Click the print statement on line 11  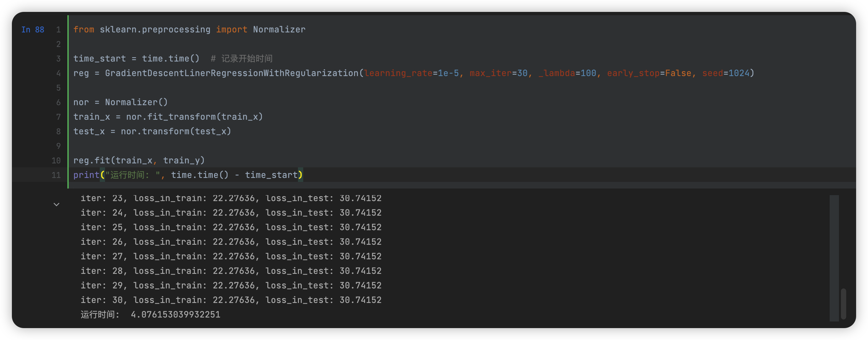pyautogui.click(x=188, y=175)
